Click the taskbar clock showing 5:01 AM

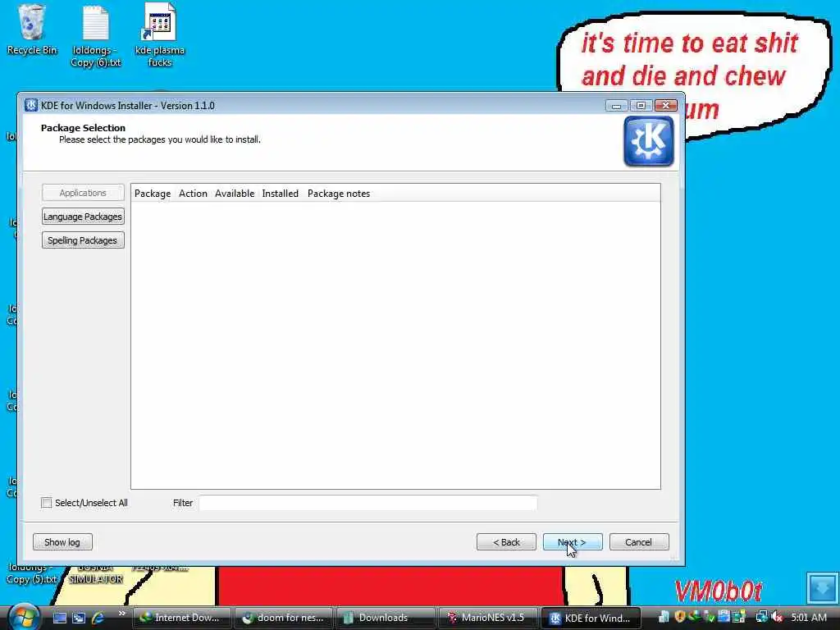point(808,617)
